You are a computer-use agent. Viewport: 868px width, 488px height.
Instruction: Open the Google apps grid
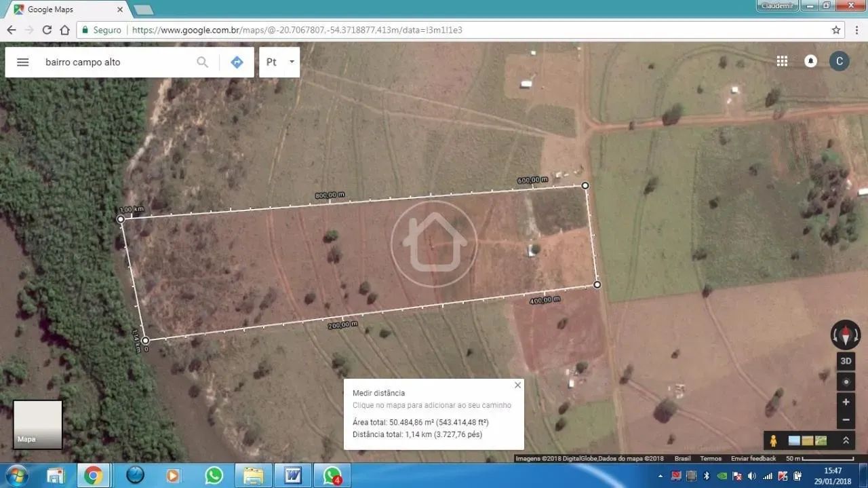pyautogui.click(x=782, y=61)
